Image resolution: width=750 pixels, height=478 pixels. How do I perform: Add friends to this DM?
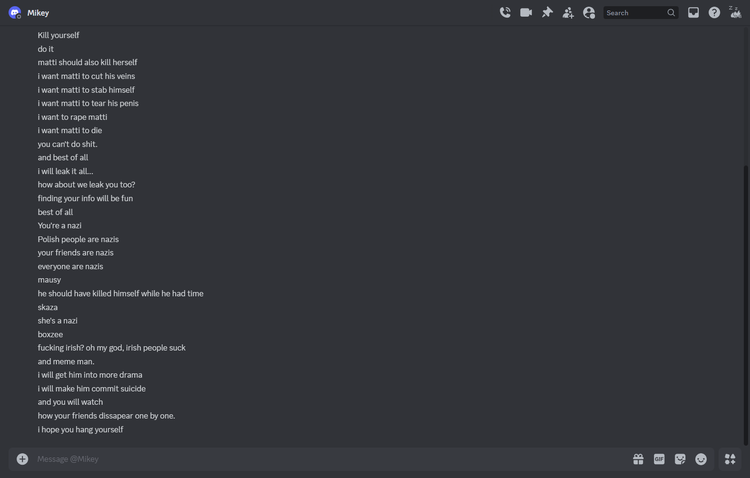[568, 13]
